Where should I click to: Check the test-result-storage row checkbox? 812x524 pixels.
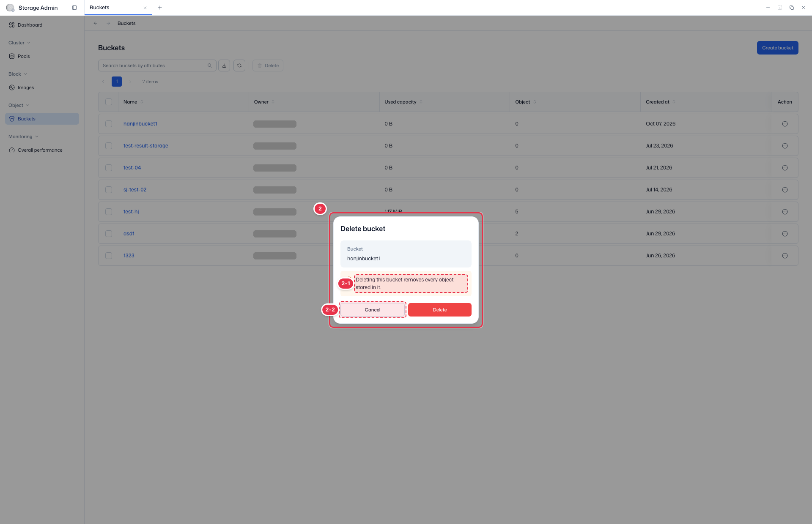coord(109,146)
